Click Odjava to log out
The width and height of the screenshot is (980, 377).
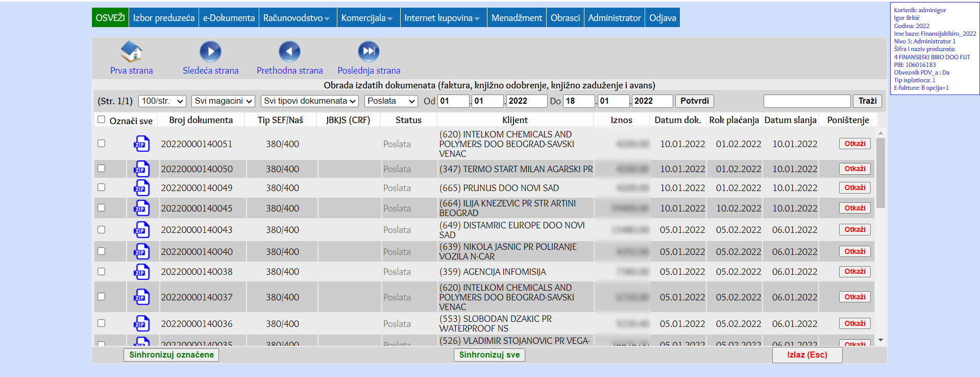tap(663, 18)
